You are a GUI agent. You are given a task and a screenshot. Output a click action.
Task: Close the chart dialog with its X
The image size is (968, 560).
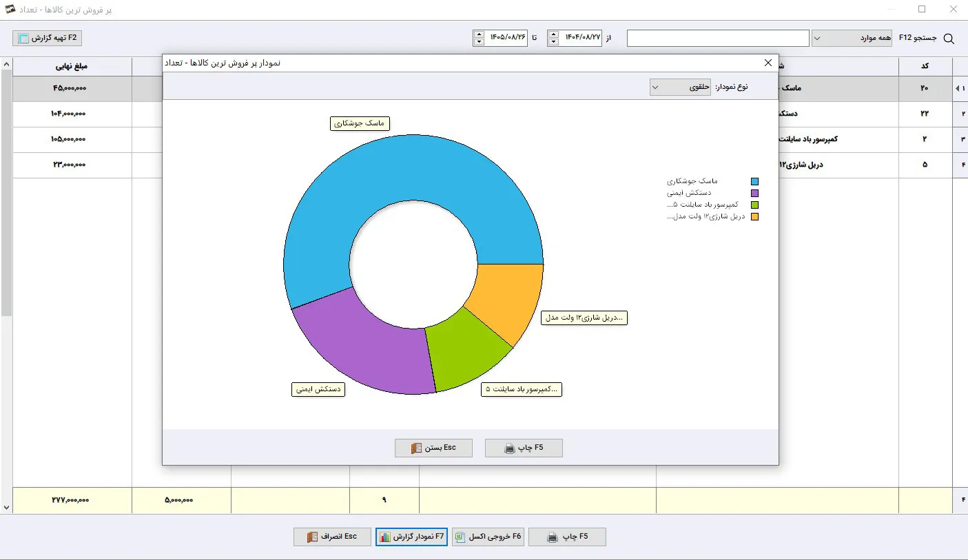768,63
